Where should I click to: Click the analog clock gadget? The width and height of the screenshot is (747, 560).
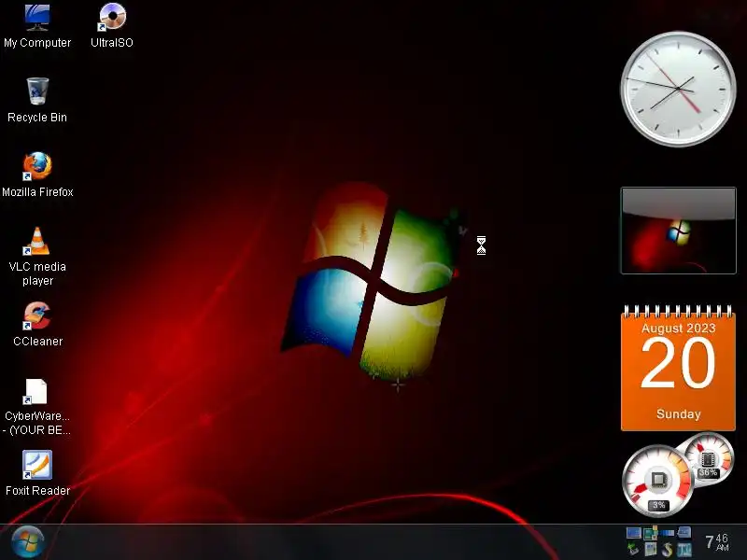[679, 89]
